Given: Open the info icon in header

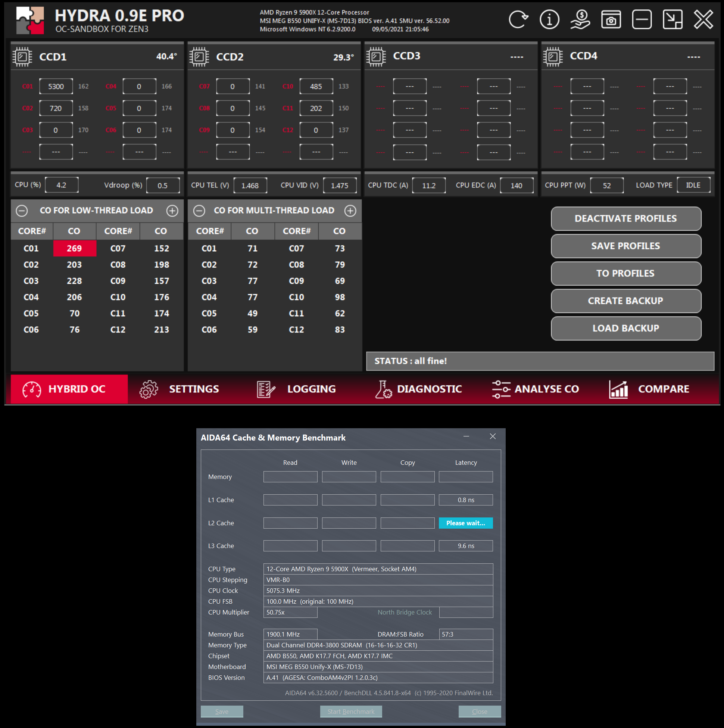Looking at the screenshot, I should (549, 19).
